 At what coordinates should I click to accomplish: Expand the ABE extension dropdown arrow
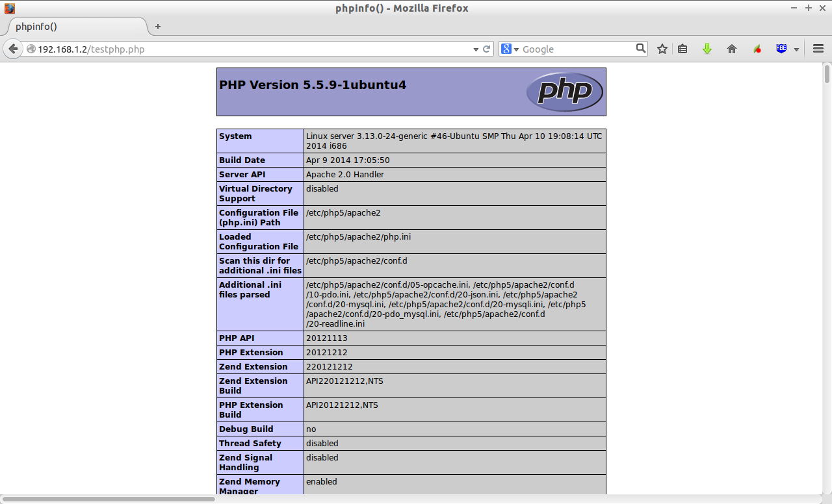click(x=796, y=49)
